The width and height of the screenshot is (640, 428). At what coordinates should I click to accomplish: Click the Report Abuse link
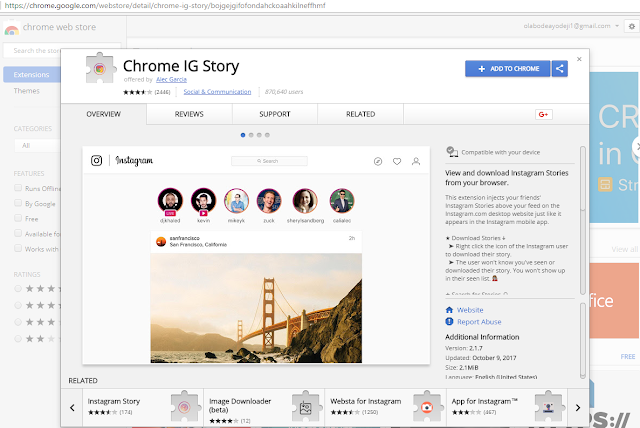point(479,322)
